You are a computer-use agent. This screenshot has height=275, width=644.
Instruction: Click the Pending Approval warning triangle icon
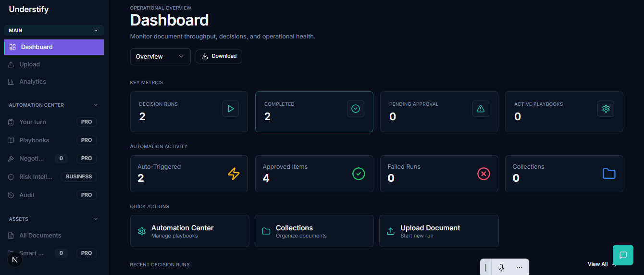pyautogui.click(x=481, y=109)
